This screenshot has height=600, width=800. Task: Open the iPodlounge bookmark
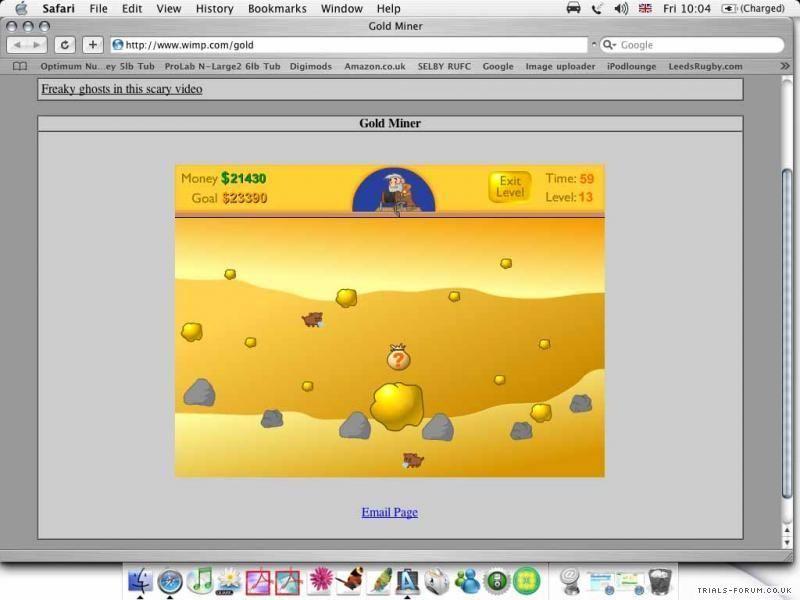coord(632,66)
